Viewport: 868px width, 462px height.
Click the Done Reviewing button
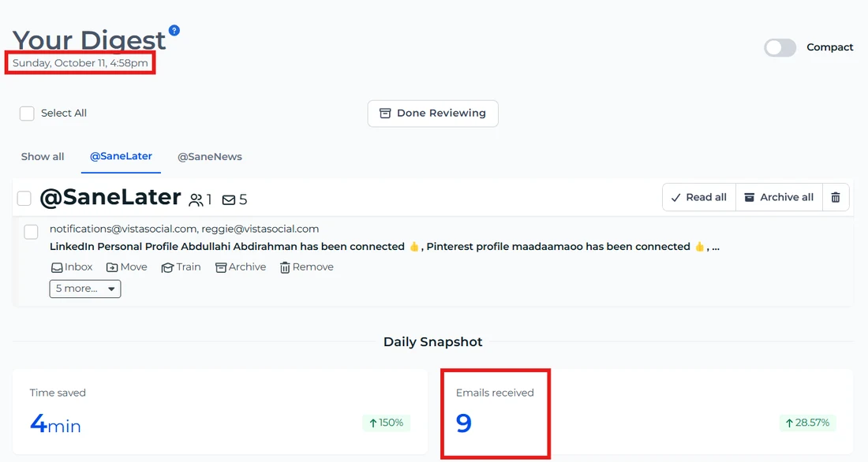click(433, 114)
